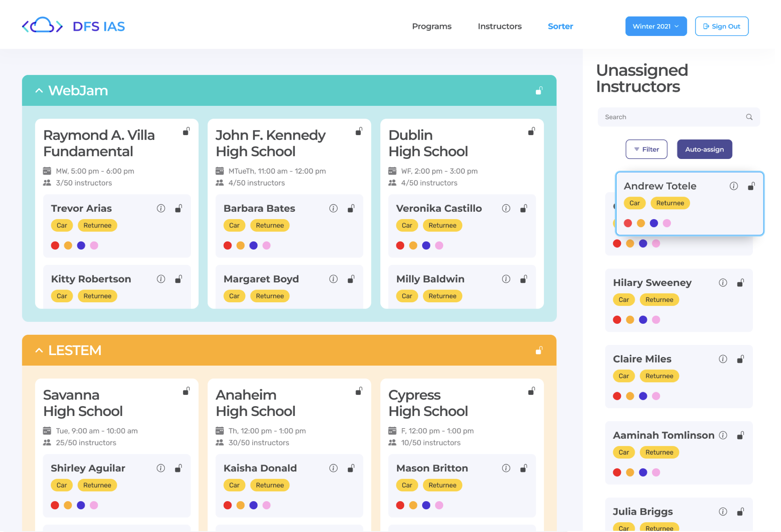
Task: Toggle lock on Milly Baldwin
Action: (523, 279)
